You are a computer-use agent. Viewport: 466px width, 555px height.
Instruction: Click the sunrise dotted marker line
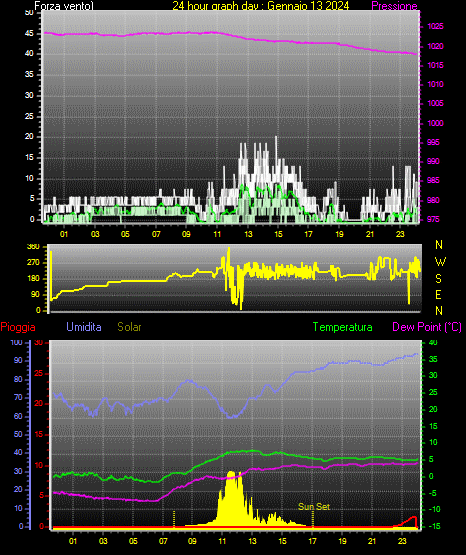point(174,519)
